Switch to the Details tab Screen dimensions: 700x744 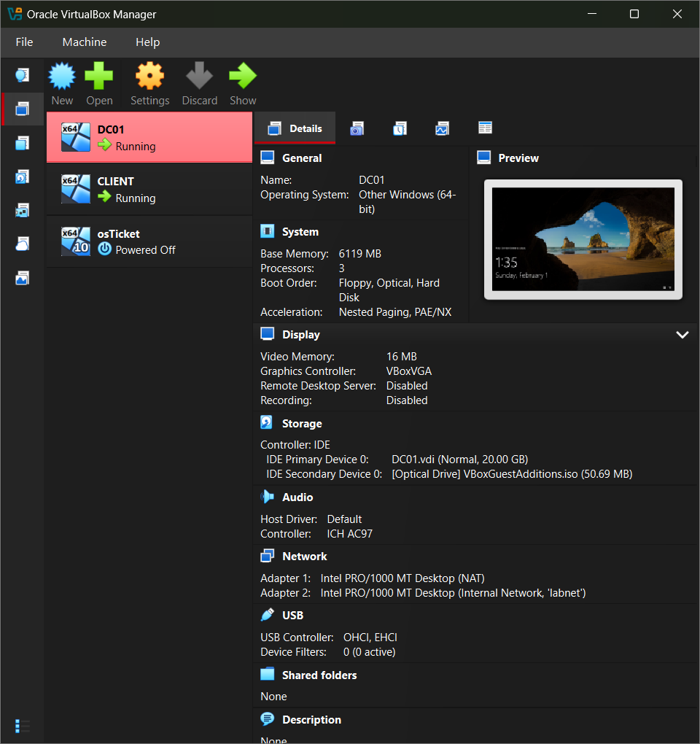coord(295,128)
